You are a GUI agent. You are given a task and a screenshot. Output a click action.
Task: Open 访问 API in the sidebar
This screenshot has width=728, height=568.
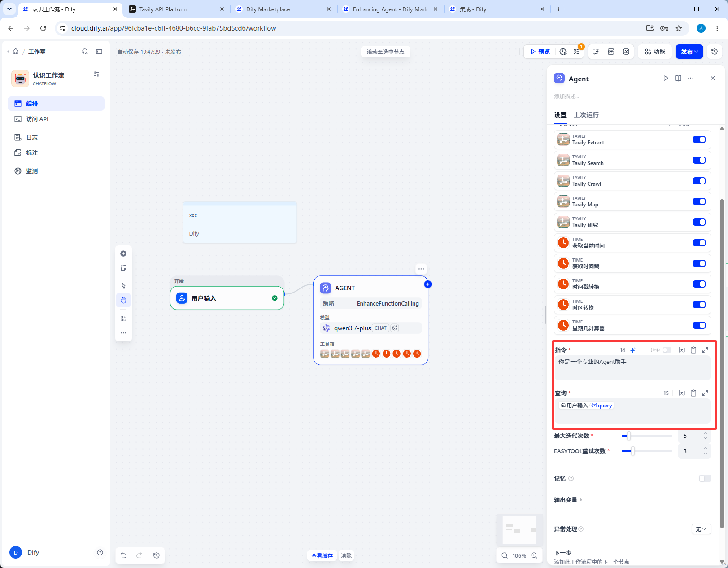(56, 119)
